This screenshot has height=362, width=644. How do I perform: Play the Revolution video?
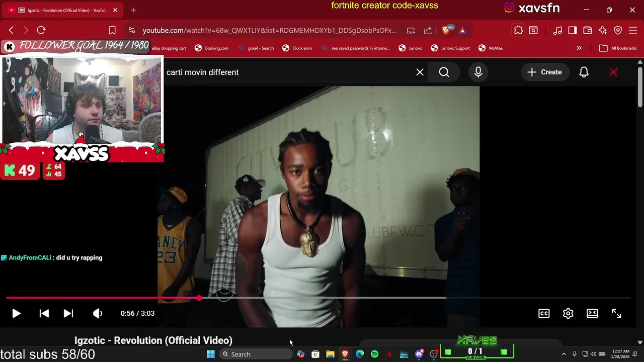16,313
